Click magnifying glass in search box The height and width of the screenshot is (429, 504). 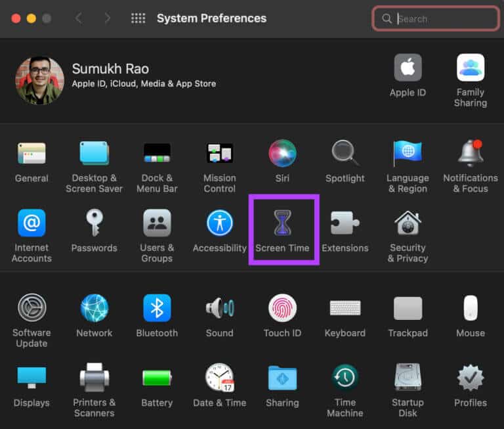pos(387,18)
